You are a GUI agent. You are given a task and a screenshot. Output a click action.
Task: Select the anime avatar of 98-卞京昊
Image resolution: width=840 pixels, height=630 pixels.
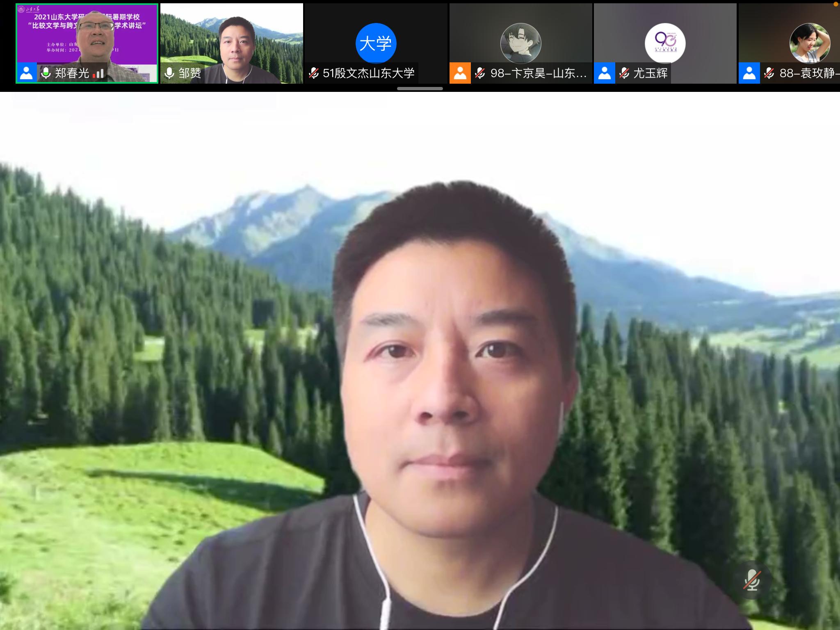(520, 43)
